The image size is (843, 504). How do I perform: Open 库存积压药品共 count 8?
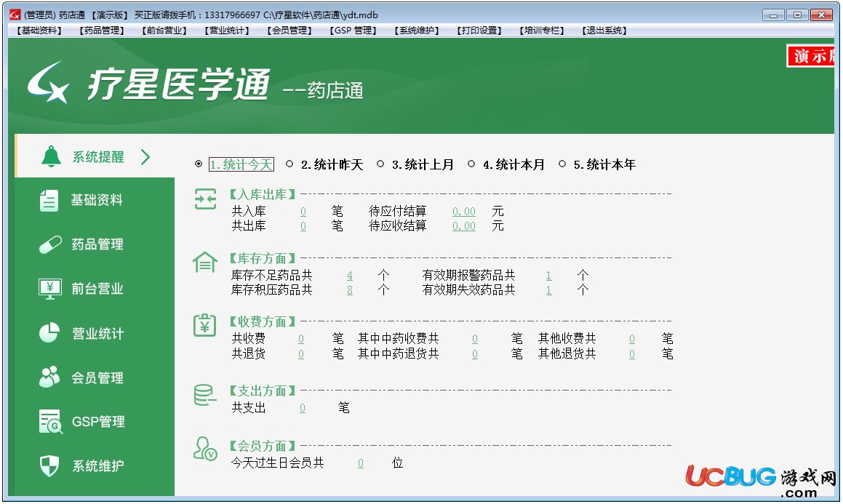349,290
